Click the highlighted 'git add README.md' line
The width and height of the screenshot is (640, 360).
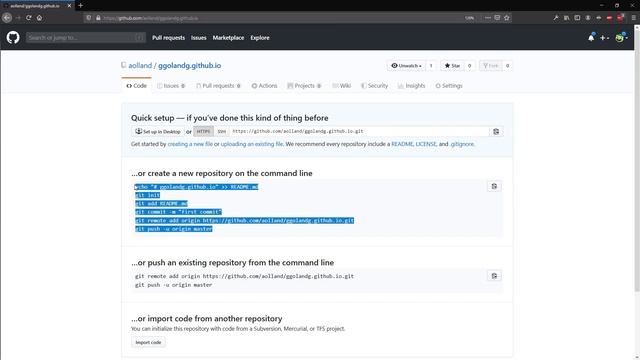pyautogui.click(x=161, y=204)
